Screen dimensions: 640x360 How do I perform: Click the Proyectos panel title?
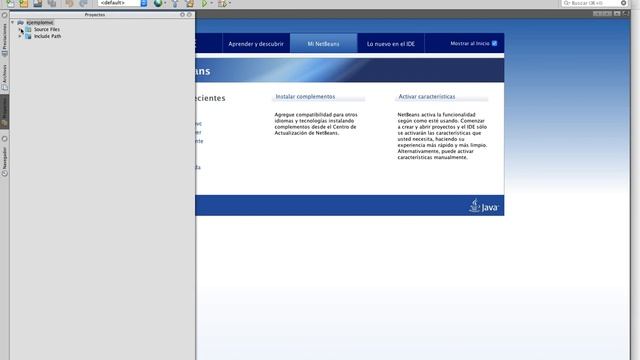[95, 15]
